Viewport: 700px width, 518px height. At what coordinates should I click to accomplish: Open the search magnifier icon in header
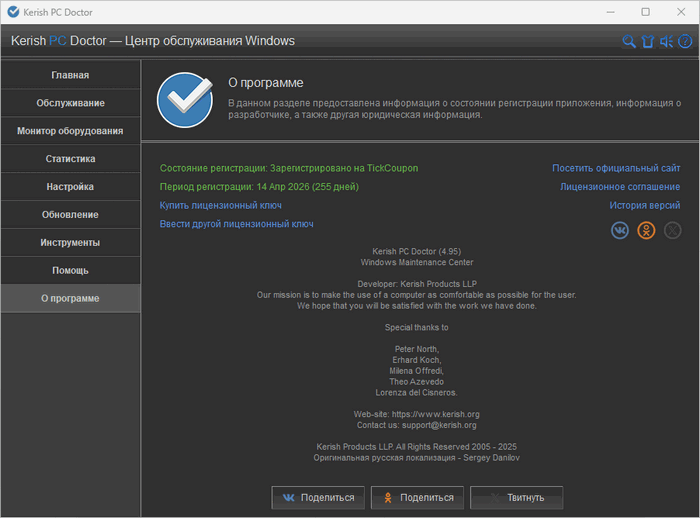coord(629,42)
